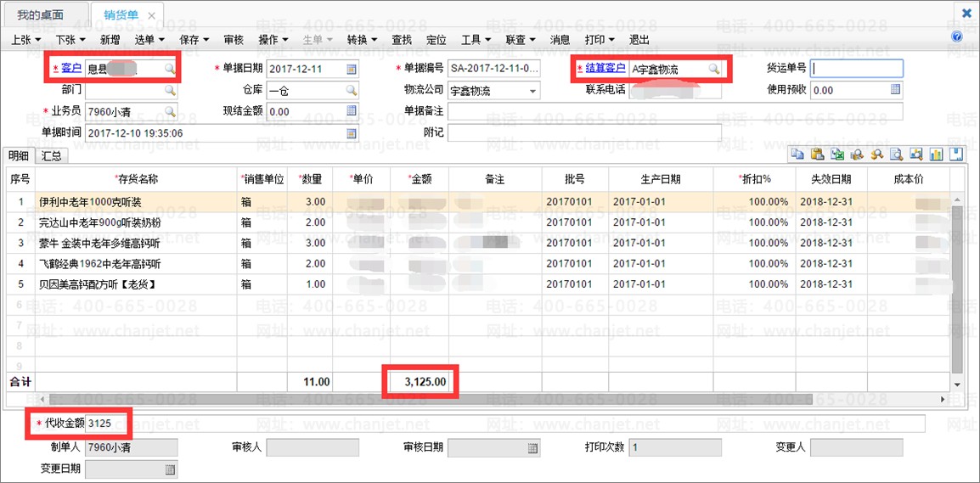
Task: Close the 销货单 tab with its x
Action: coord(151,15)
